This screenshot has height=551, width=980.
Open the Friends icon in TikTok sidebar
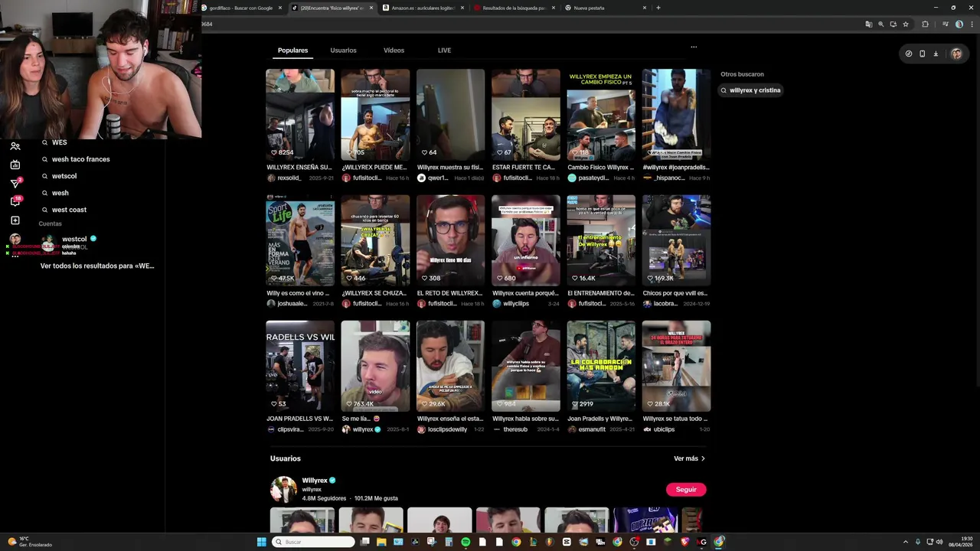(x=15, y=146)
